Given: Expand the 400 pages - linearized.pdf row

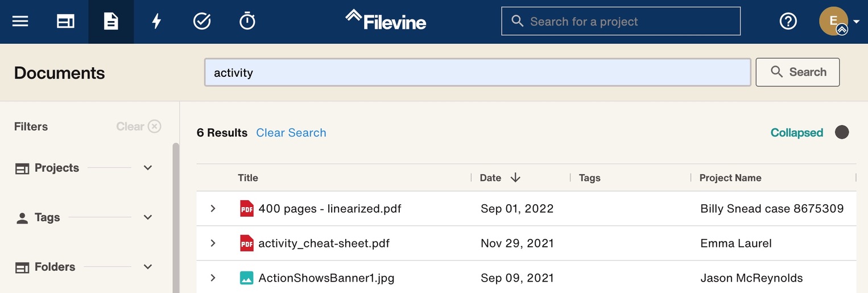Looking at the screenshot, I should click(x=213, y=209).
